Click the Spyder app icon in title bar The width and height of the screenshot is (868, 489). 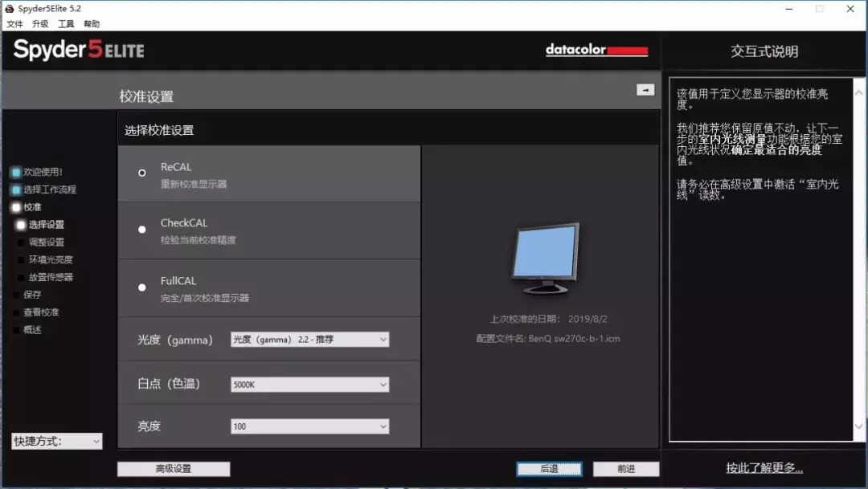click(9, 8)
